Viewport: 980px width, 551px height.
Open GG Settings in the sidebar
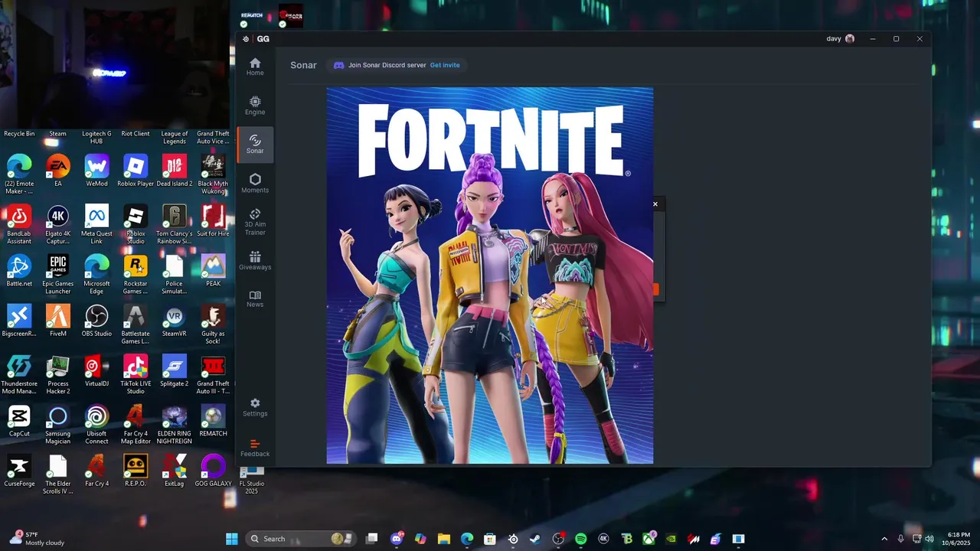pyautogui.click(x=255, y=408)
